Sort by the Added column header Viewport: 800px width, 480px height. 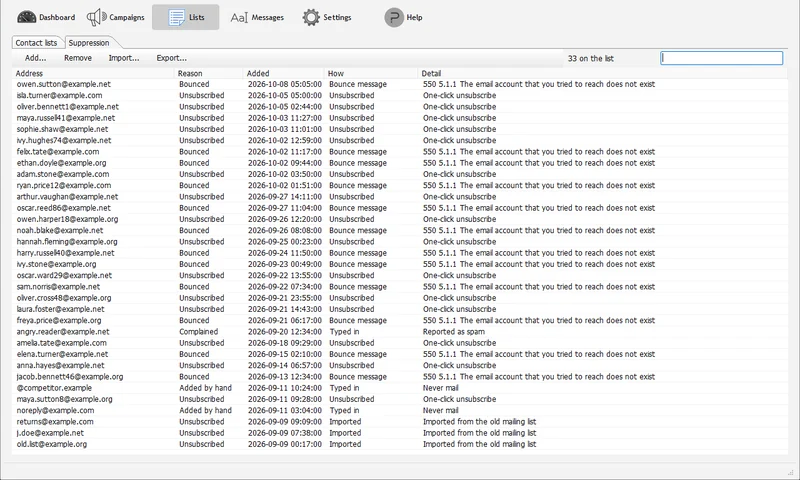point(284,73)
